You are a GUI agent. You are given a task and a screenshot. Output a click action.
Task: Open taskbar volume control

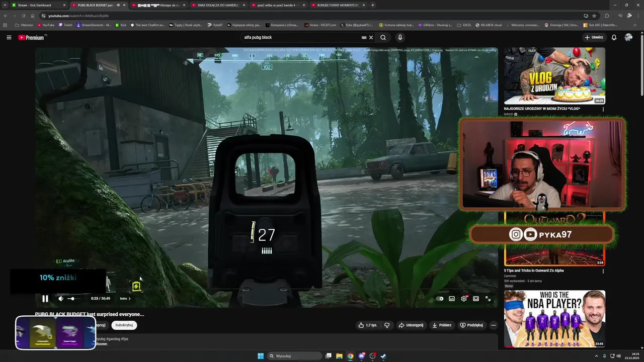tap(618, 356)
